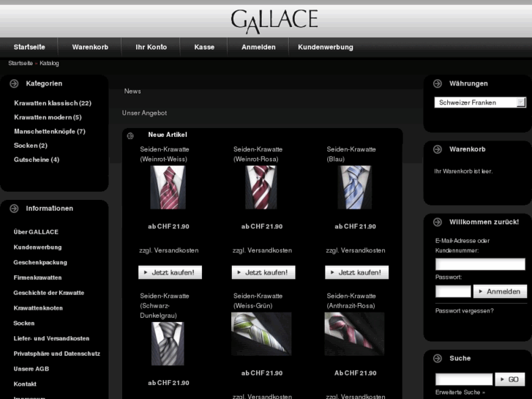Click zzgl. Versandkosten under Weinrot-Weiss tie
The image size is (532, 399).
click(168, 250)
